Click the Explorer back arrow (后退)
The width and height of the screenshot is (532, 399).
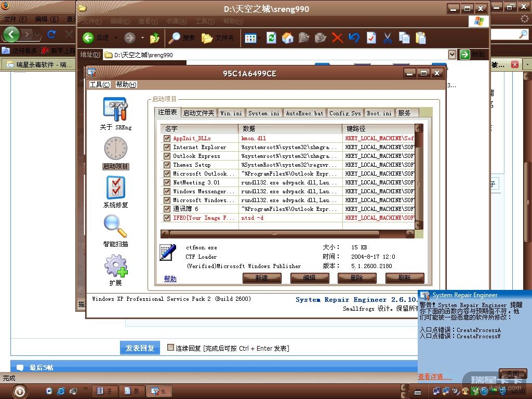(88, 37)
